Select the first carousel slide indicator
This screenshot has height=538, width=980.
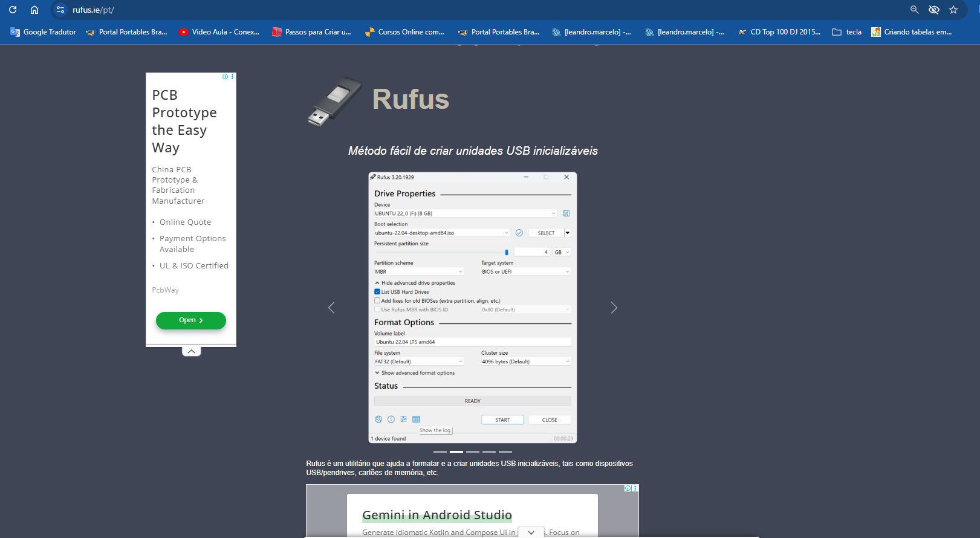click(440, 452)
